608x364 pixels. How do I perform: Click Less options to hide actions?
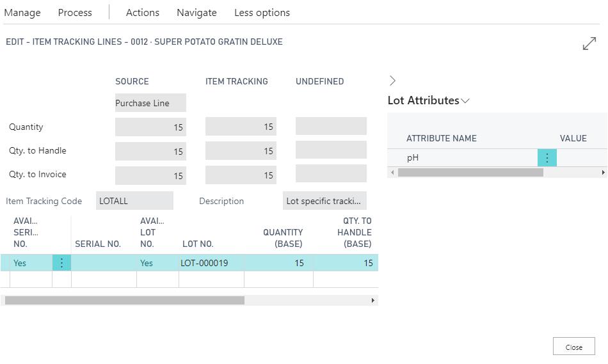(262, 13)
